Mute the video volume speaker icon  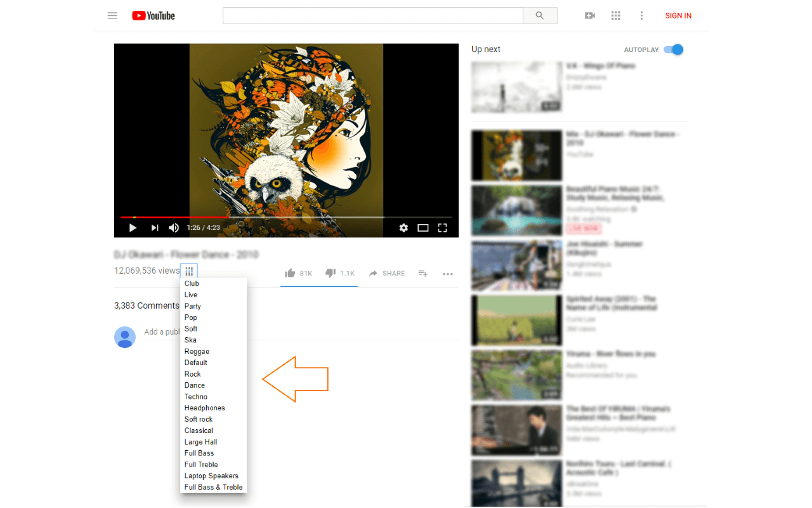174,227
